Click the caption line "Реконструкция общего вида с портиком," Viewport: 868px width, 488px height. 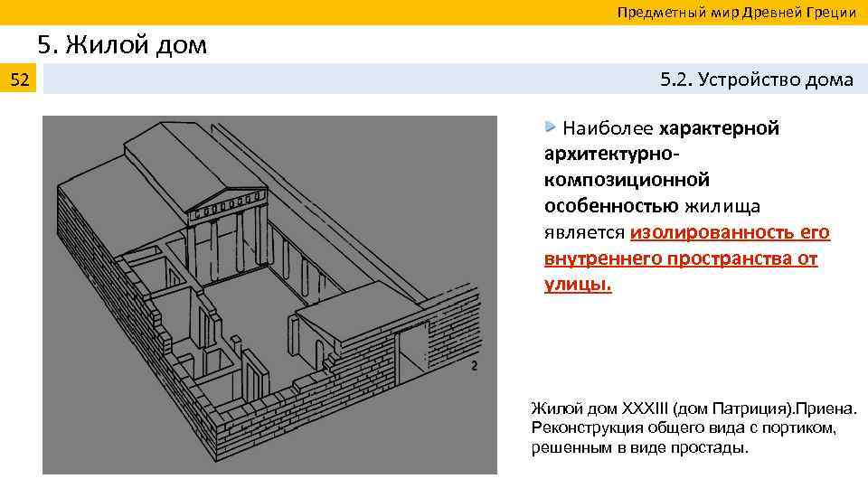coord(684,428)
